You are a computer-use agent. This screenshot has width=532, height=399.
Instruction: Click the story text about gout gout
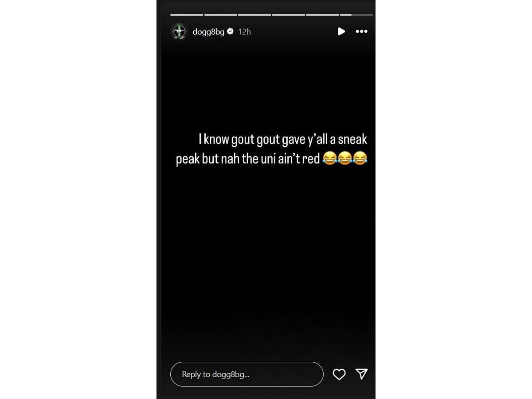coord(272,149)
